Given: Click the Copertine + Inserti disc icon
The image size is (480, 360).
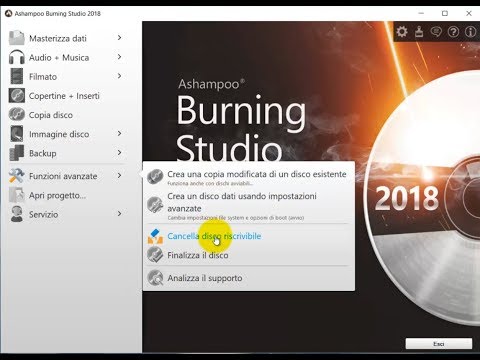Looking at the screenshot, I should click(x=16, y=95).
